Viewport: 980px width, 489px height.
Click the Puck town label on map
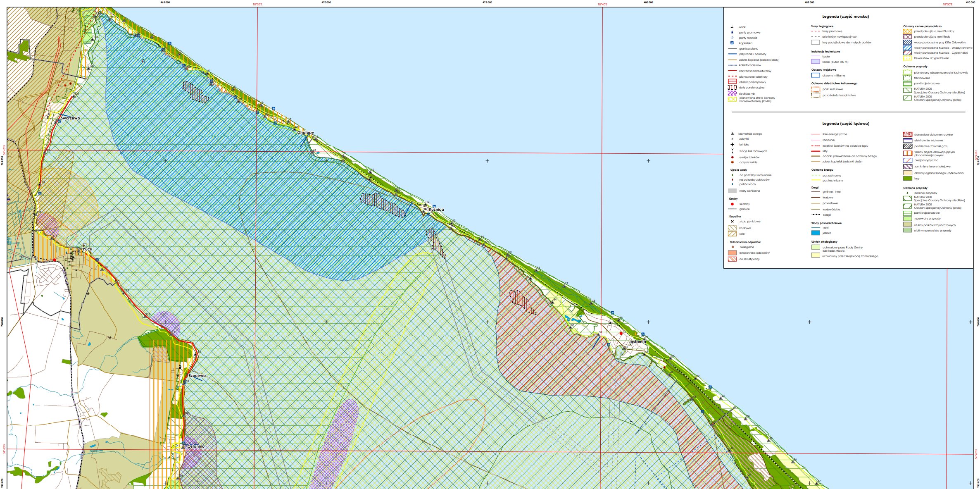pyautogui.click(x=88, y=249)
